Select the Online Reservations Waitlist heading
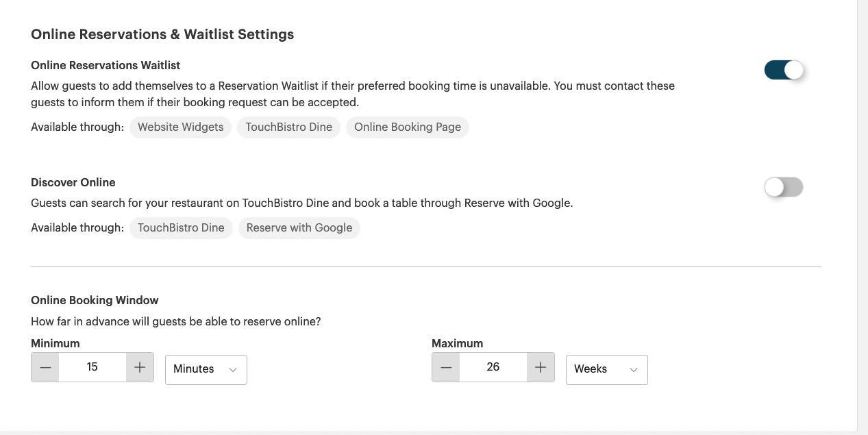Viewport: 868px width, 435px height. (x=106, y=65)
